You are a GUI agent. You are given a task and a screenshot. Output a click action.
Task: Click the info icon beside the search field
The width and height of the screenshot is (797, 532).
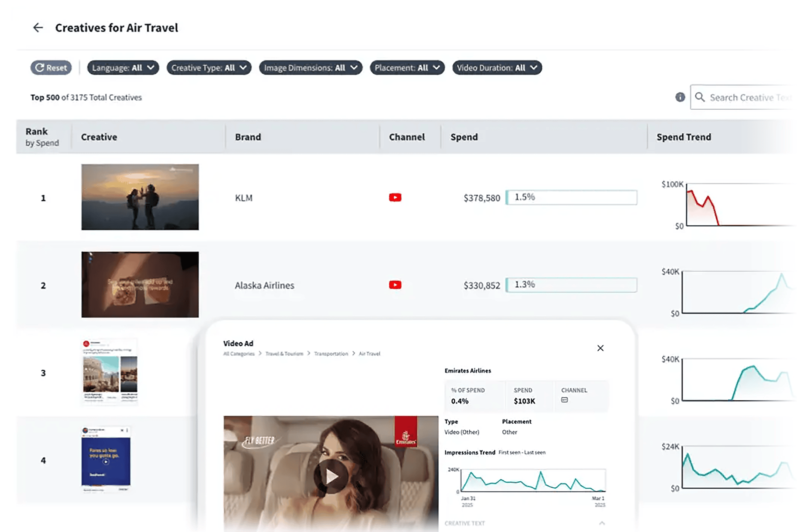tap(680, 97)
